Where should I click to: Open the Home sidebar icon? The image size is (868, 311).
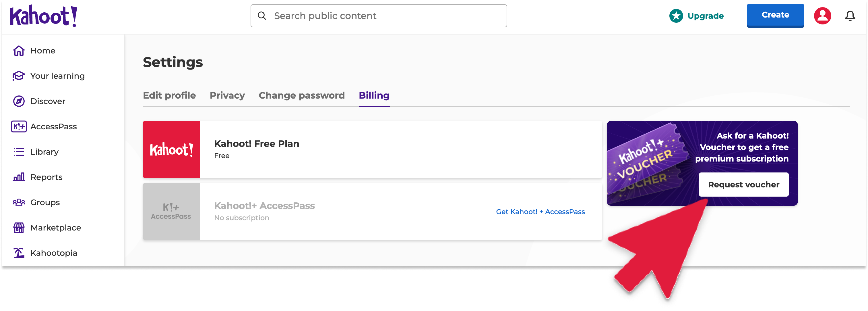[x=19, y=51]
